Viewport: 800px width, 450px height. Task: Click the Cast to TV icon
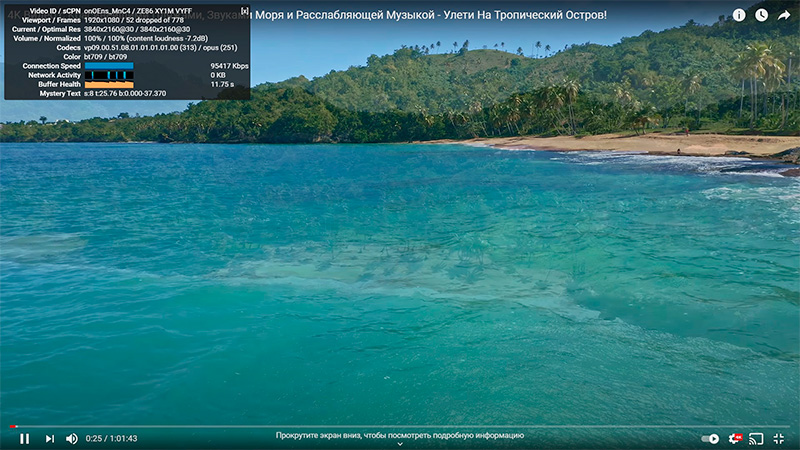click(756, 438)
